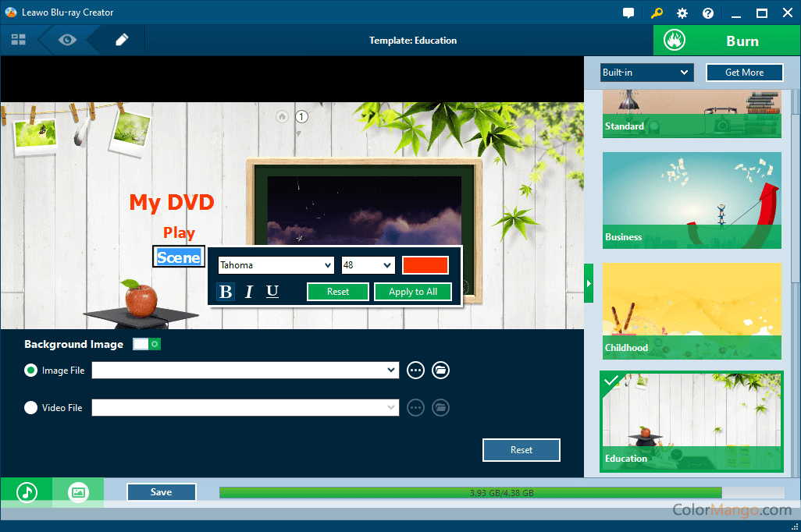The height and width of the screenshot is (532, 801).
Task: Click the background image icon in bottom bar
Action: (78, 492)
